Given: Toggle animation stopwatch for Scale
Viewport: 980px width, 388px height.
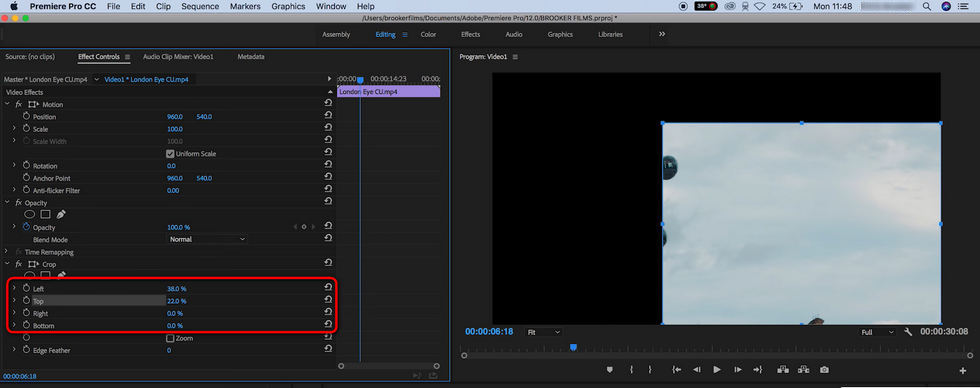Looking at the screenshot, I should tap(26, 128).
